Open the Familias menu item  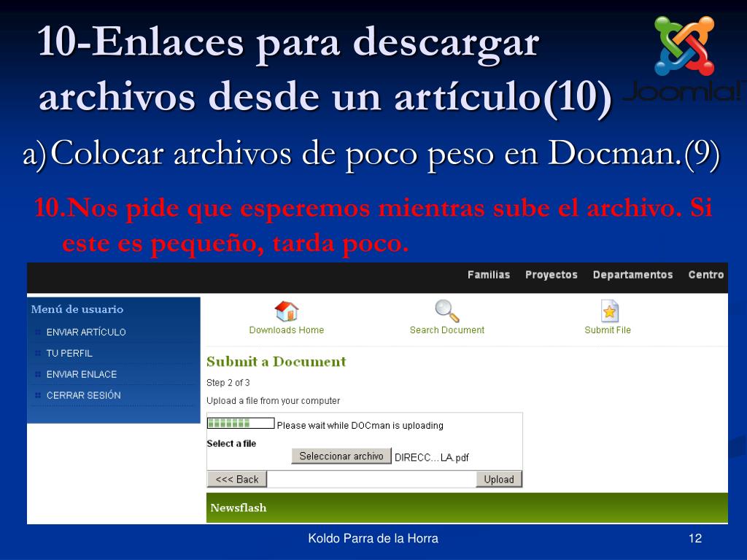[488, 275]
